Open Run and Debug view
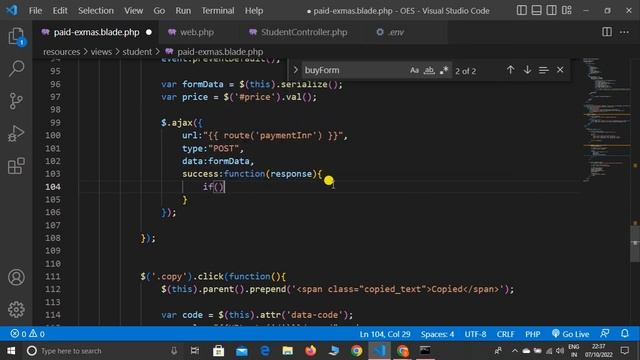Image resolution: width=640 pixels, height=360 pixels. 16,133
